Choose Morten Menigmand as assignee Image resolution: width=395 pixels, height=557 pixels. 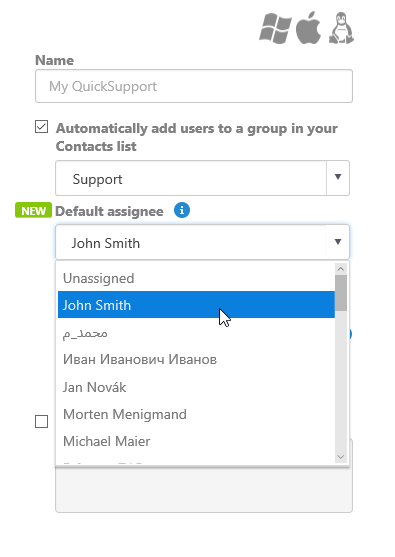[196, 414]
